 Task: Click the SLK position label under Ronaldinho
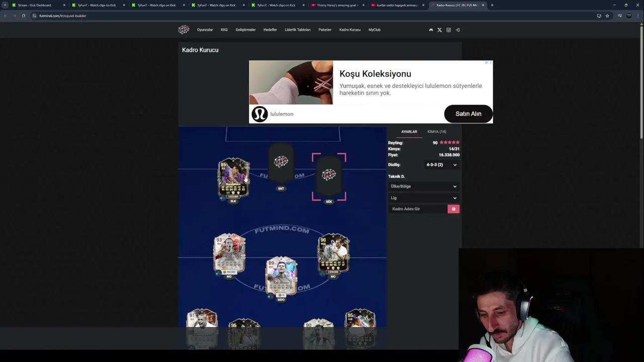point(233,201)
